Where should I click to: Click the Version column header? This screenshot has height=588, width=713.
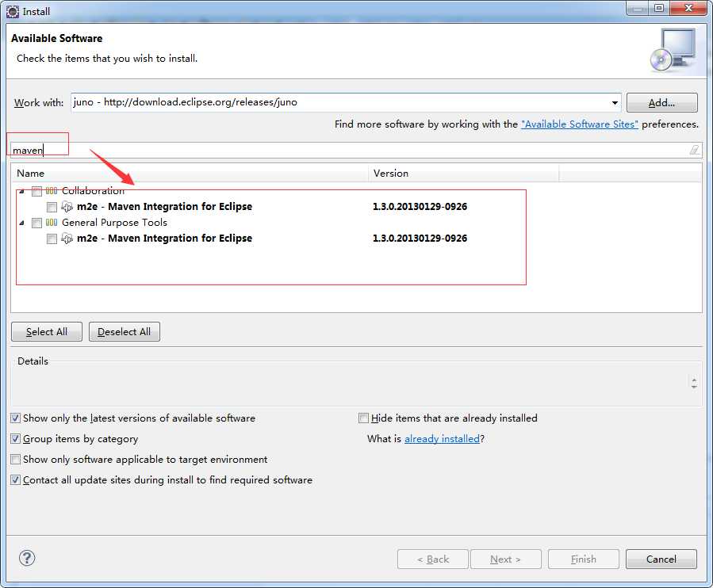pyautogui.click(x=463, y=173)
